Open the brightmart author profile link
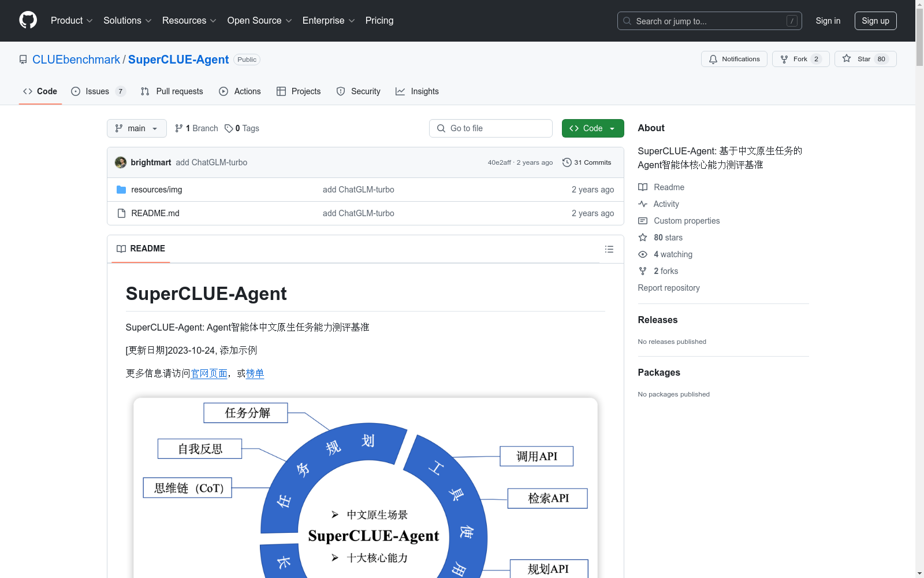 point(151,162)
